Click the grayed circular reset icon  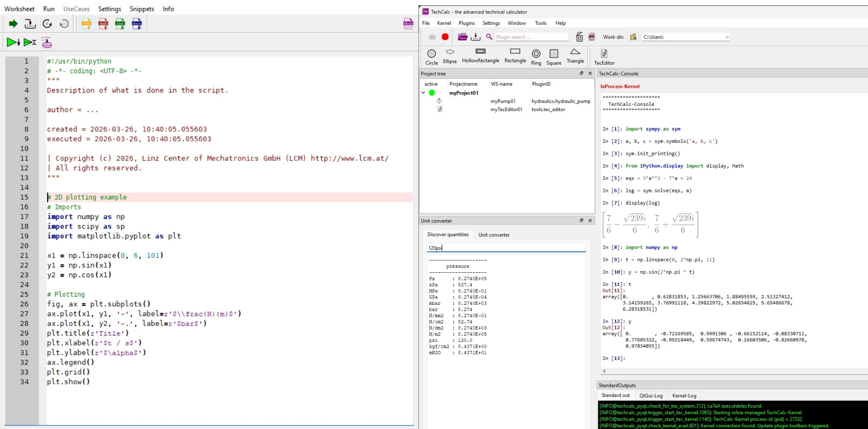point(64,24)
